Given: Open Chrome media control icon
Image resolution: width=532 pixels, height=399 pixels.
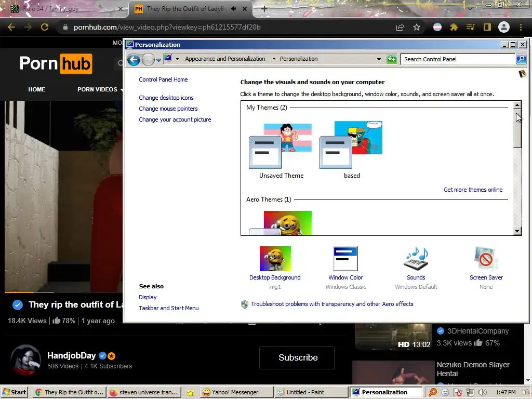Looking at the screenshot, I should tap(471, 27).
